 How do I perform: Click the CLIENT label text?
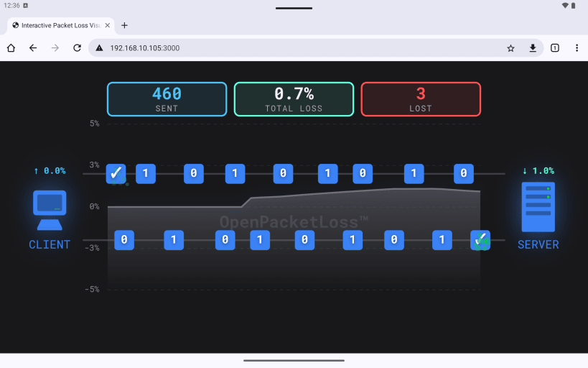pos(50,245)
